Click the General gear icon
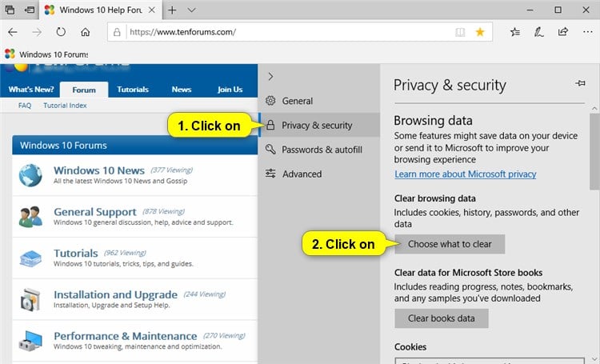This screenshot has width=600, height=364. click(270, 101)
